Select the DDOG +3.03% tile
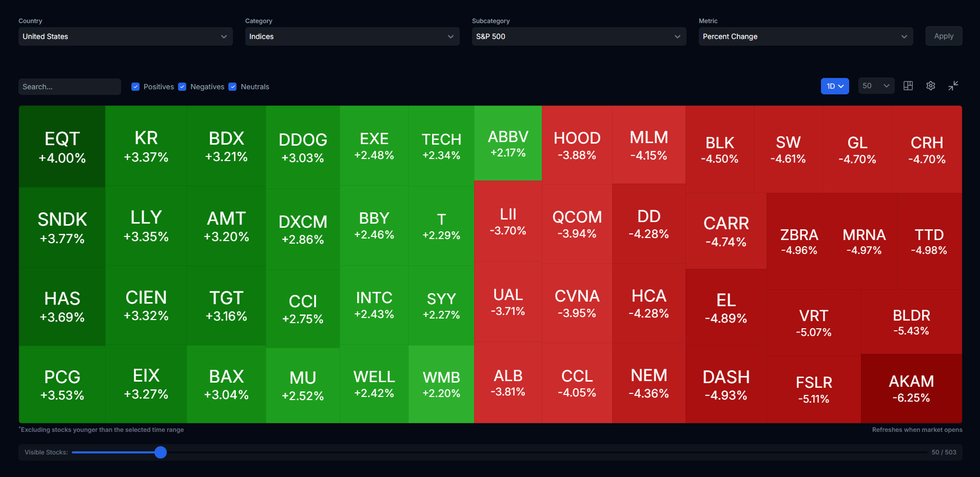This screenshot has height=477, width=980. (x=303, y=147)
